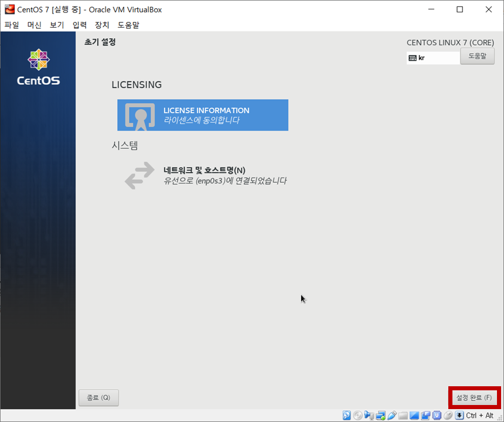Open LICENSE INFORMATION settings

203,115
